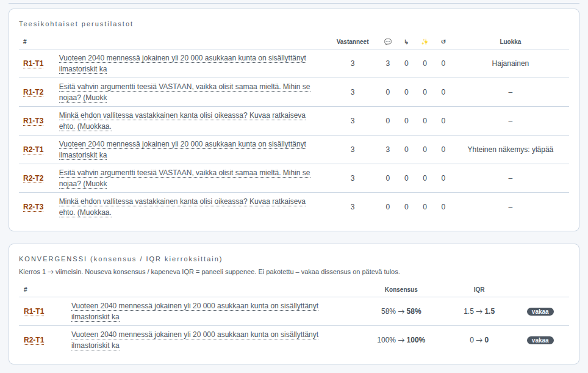
Task: Open the R1-T3 thesis identifier link
Action: pyautogui.click(x=34, y=121)
